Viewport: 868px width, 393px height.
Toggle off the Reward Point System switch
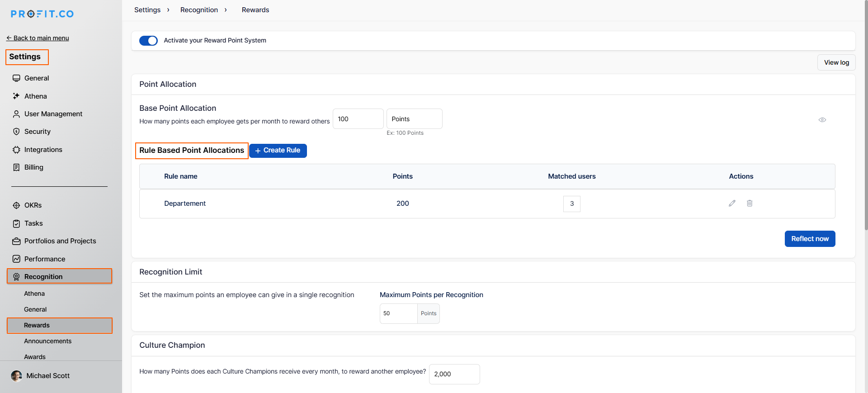pos(148,41)
